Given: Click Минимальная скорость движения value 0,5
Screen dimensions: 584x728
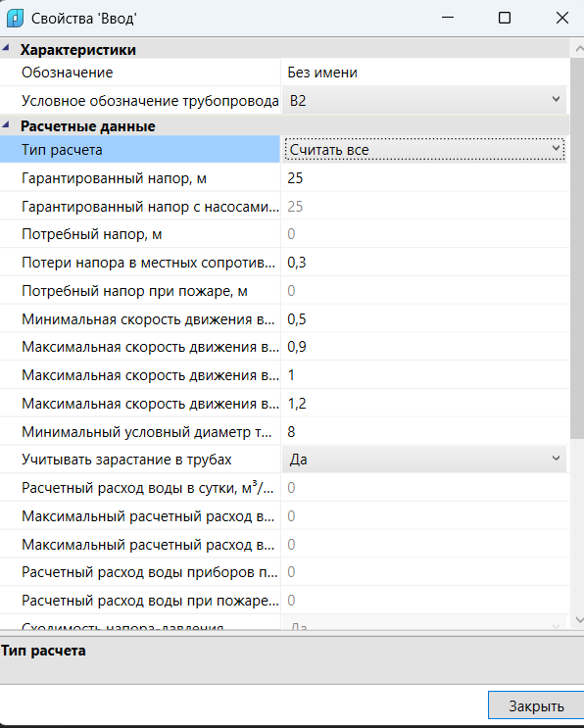Looking at the screenshot, I should coord(424,319).
